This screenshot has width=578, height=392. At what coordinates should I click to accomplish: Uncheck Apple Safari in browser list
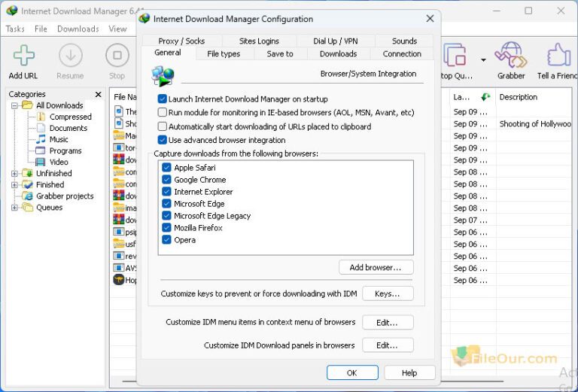166,168
